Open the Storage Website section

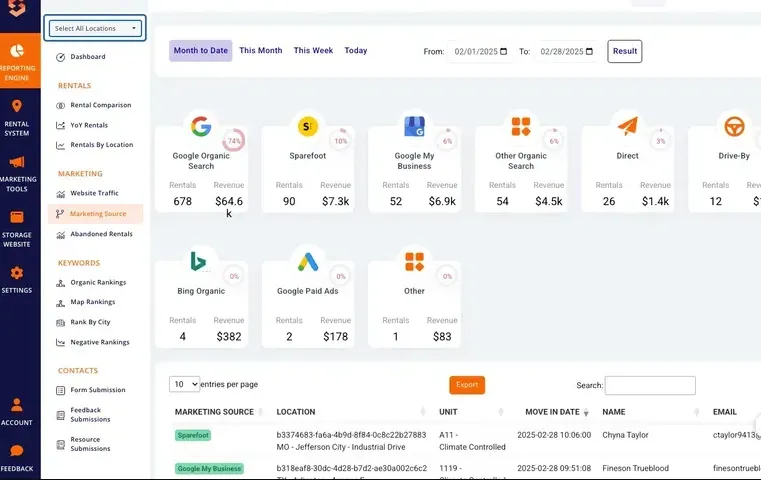[x=17, y=229]
